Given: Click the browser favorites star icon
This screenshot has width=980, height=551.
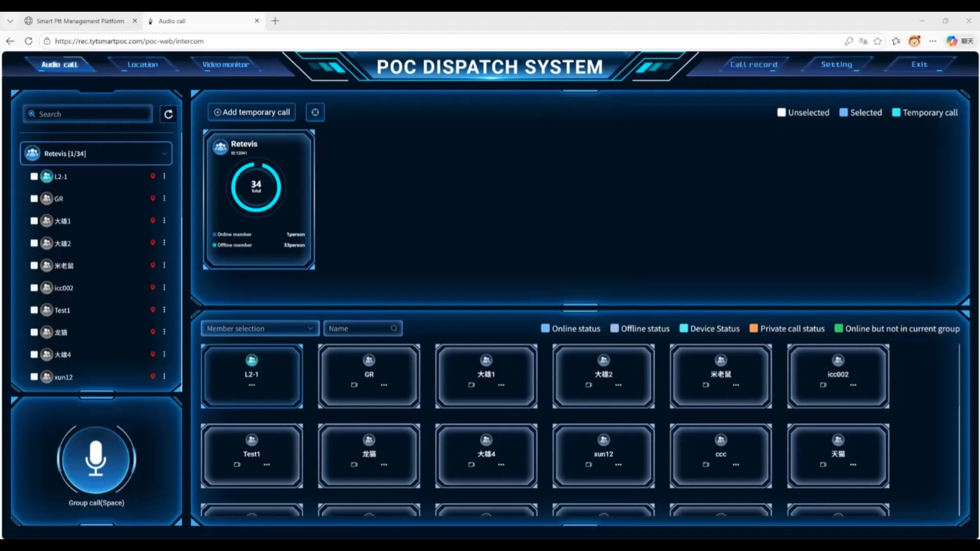Looking at the screenshot, I should click(877, 41).
